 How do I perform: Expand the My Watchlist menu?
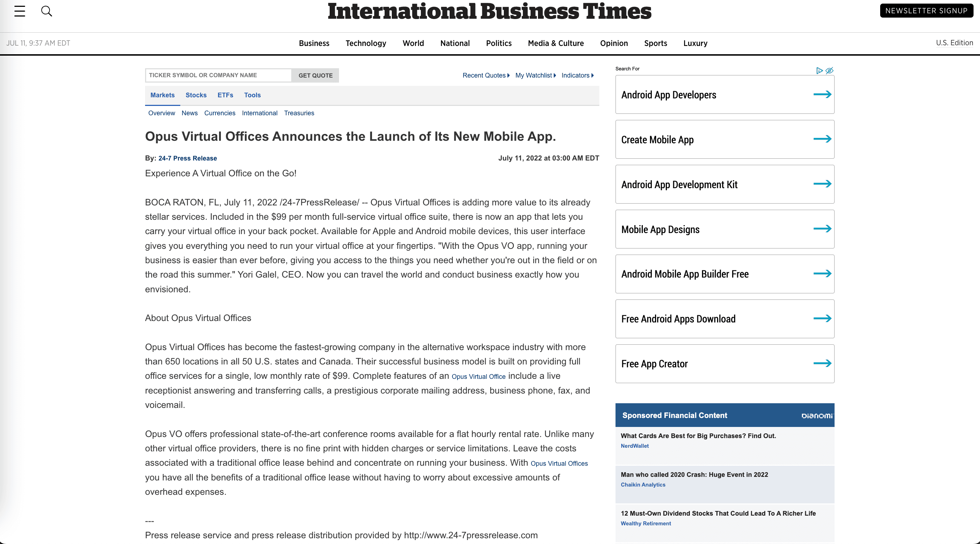click(x=535, y=75)
